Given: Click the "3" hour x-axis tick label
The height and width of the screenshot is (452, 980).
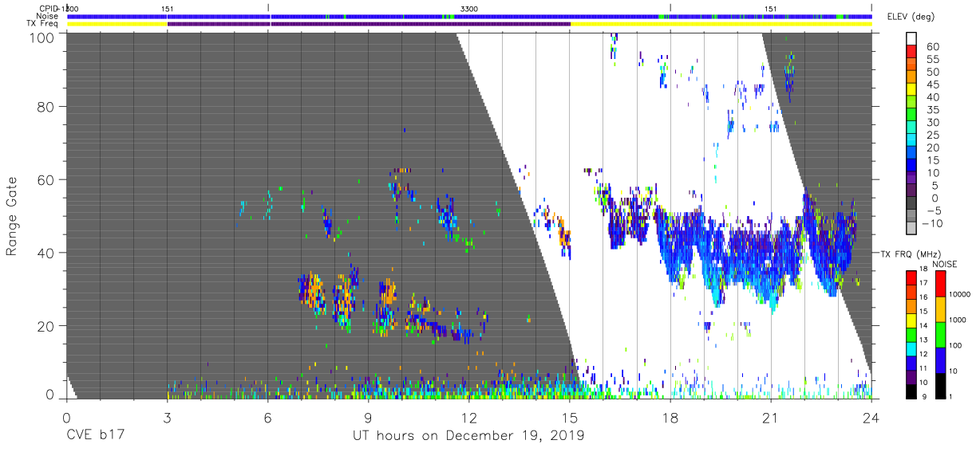Looking at the screenshot, I should 167,417.
